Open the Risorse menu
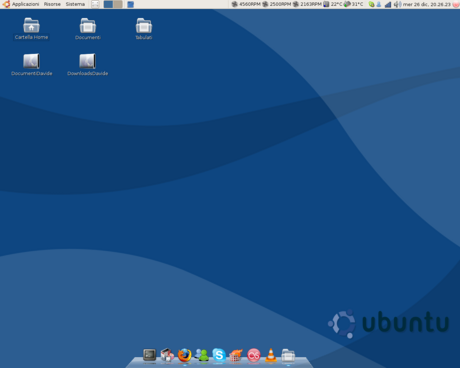 52,4
